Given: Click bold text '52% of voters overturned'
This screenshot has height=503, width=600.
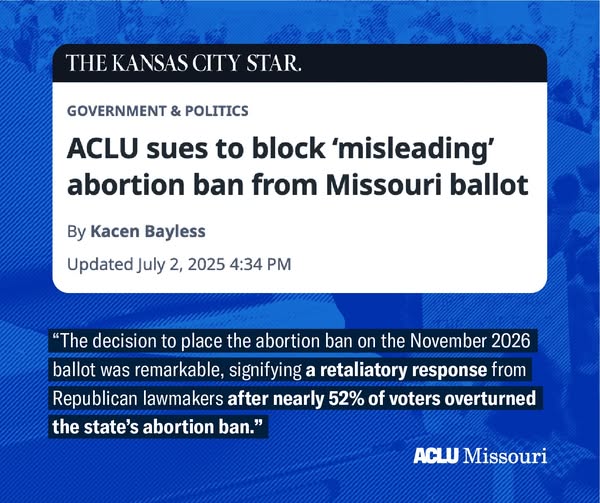Looking at the screenshot, I should [x=432, y=399].
